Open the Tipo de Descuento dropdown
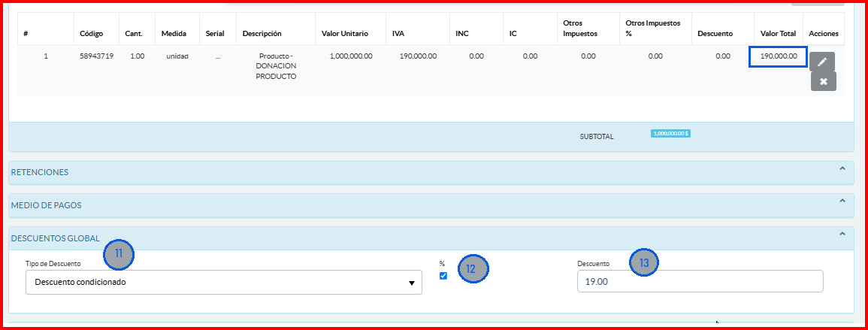 [223, 283]
